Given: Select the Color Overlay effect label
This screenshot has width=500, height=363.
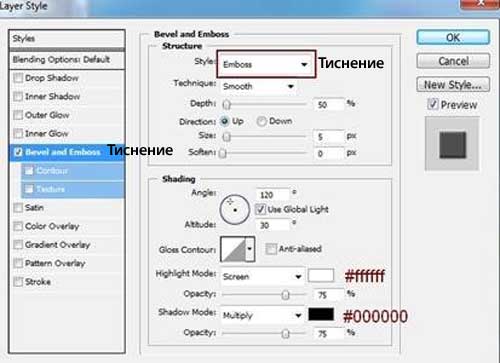Looking at the screenshot, I should tap(52, 226).
